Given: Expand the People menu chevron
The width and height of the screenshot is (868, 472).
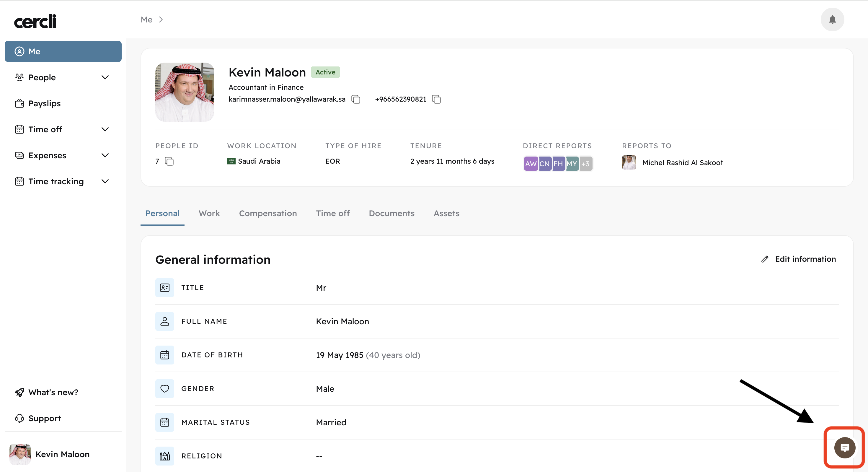Looking at the screenshot, I should click(105, 78).
